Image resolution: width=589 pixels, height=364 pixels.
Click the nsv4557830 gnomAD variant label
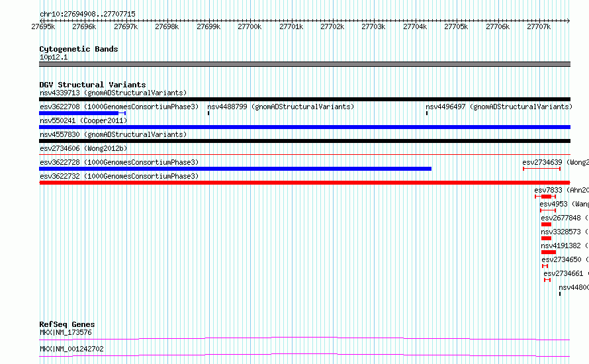(113, 134)
